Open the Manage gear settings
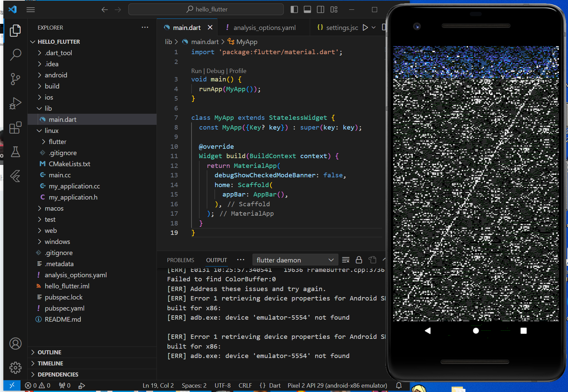Image resolution: width=568 pixels, height=392 pixels. point(15,368)
